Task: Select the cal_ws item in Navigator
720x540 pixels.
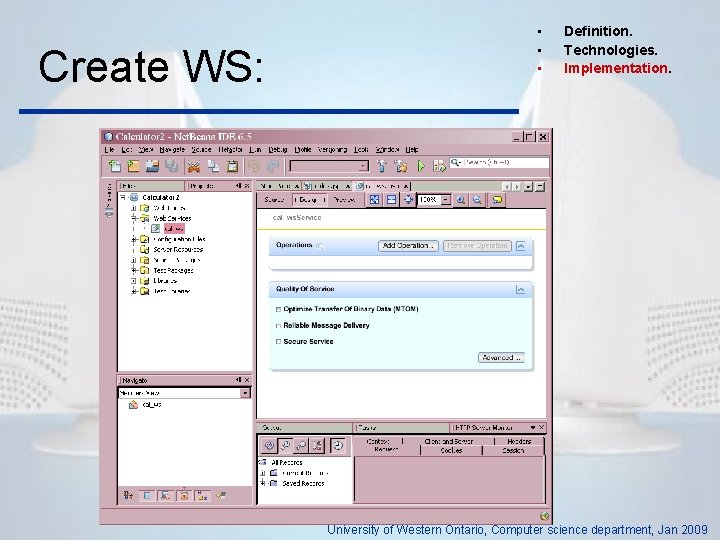Action: pyautogui.click(x=152, y=405)
